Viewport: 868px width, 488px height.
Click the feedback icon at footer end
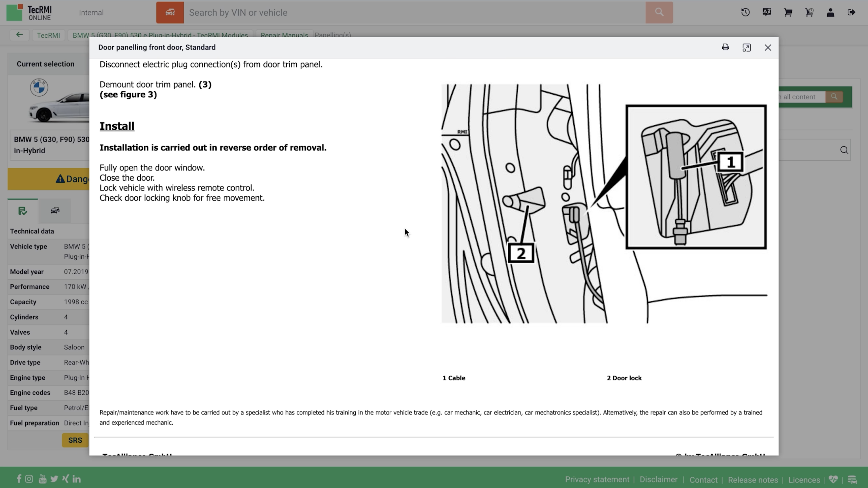click(x=852, y=479)
